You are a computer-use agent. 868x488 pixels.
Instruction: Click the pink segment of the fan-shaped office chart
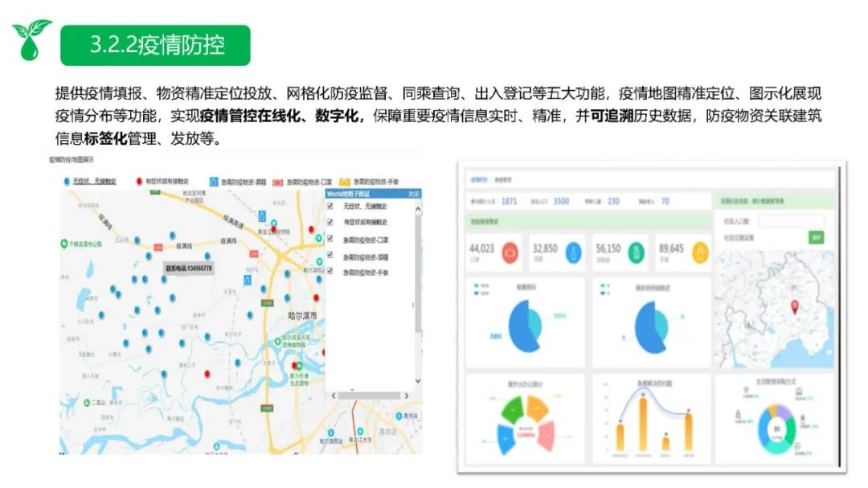tap(547, 436)
